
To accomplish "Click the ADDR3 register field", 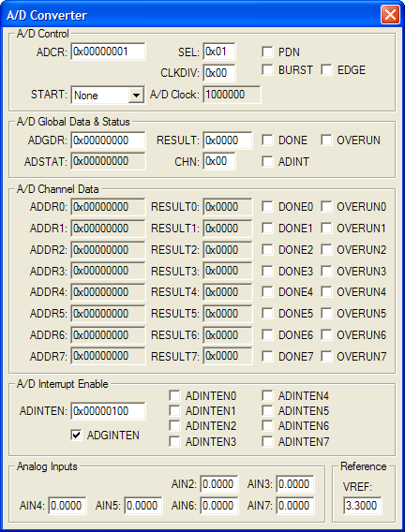I will click(x=108, y=271).
